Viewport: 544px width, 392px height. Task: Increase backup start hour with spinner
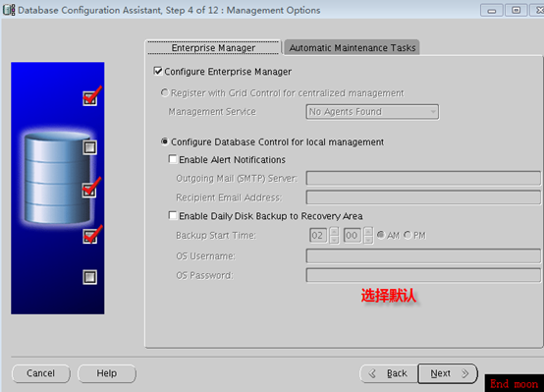click(334, 232)
